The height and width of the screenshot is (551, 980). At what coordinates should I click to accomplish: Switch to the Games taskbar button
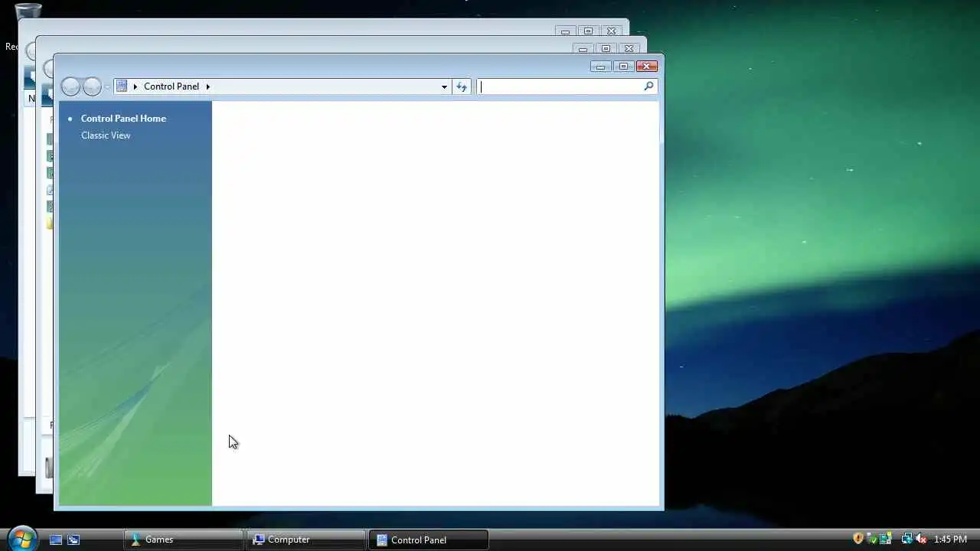pos(184,540)
